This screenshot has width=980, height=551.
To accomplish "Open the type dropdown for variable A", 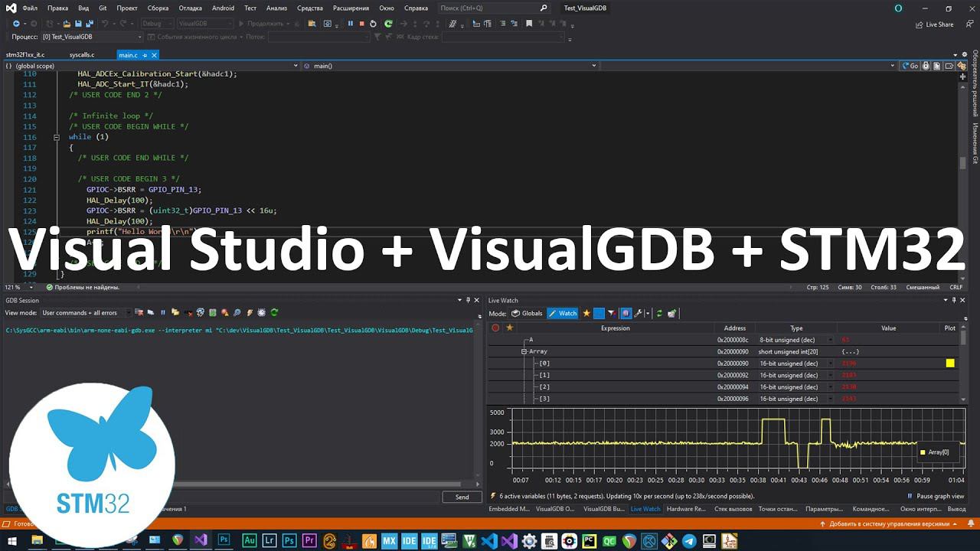I will click(x=831, y=340).
